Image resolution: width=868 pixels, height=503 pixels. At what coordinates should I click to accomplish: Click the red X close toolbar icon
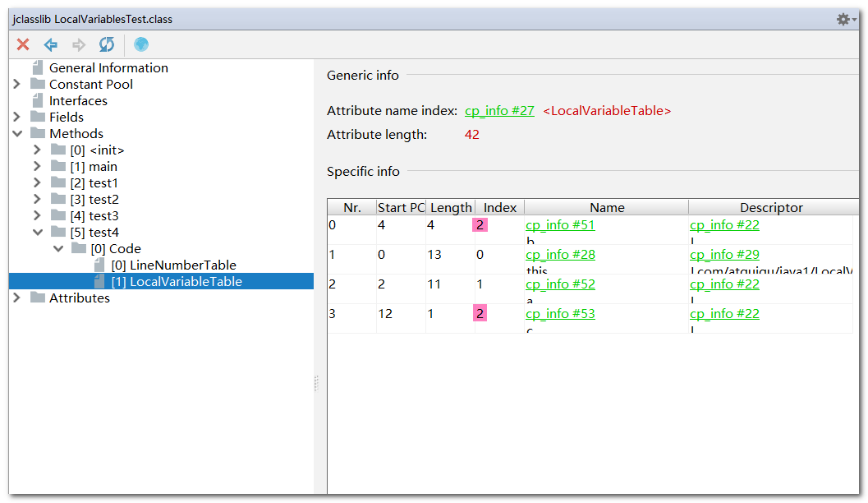[23, 44]
